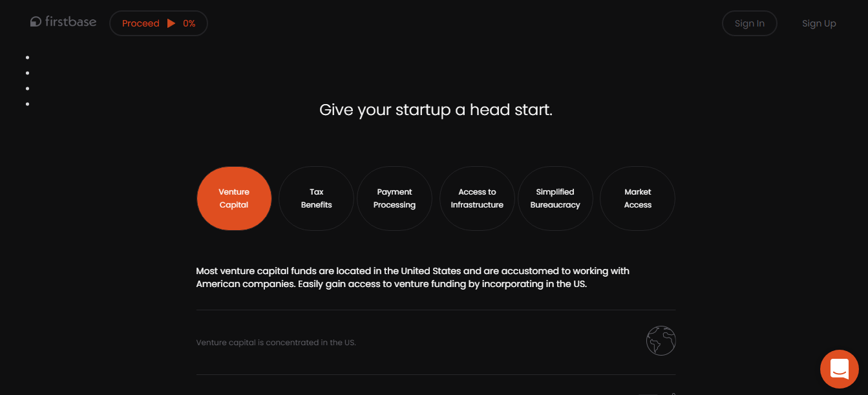
Task: Expand the 'Venture capital is concentrated' row
Action: pyautogui.click(x=436, y=341)
